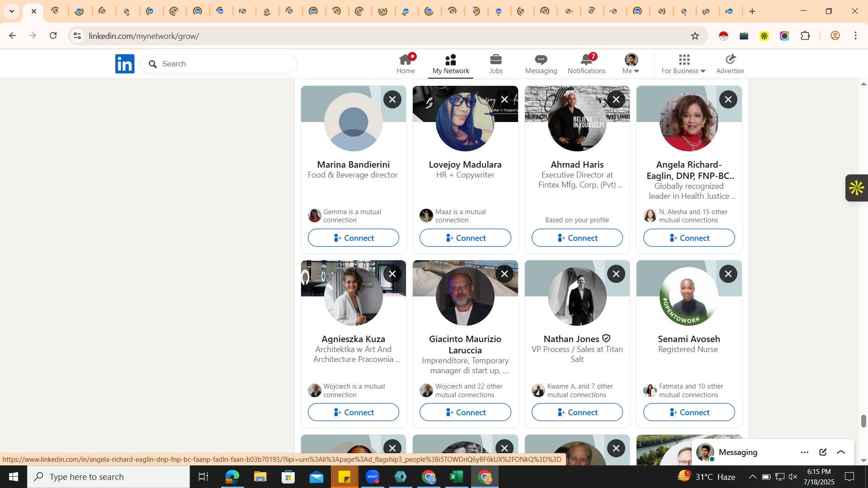868x488 pixels.
Task: Open Chrome three-dot menu
Action: pyautogui.click(x=855, y=36)
